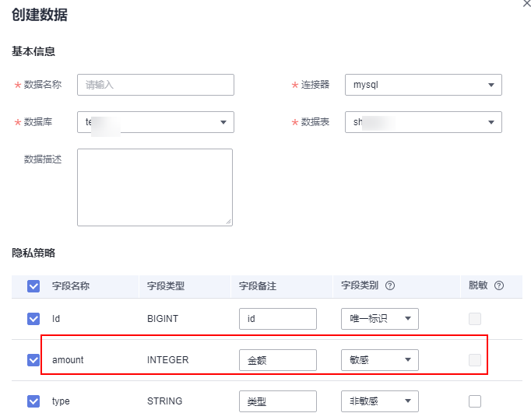The width and height of the screenshot is (531, 420).
Task: Expand the 数据库 dropdown
Action: point(155,122)
